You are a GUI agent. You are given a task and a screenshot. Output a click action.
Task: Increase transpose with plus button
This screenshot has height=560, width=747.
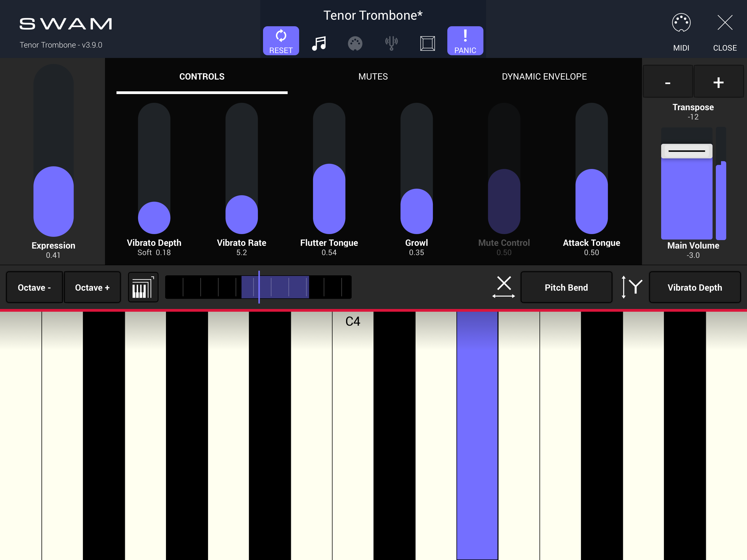coord(718,82)
